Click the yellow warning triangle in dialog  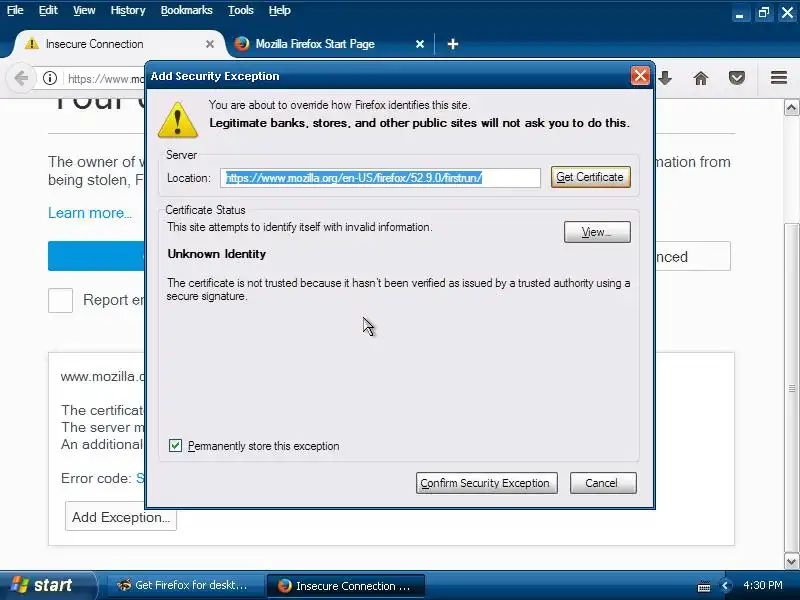pos(178,120)
